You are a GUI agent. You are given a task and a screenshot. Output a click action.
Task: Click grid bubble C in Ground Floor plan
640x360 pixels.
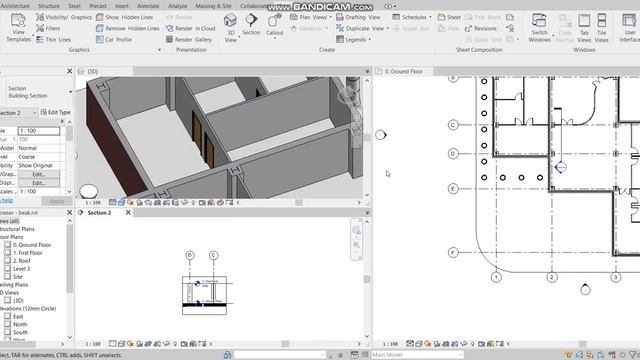453,125
